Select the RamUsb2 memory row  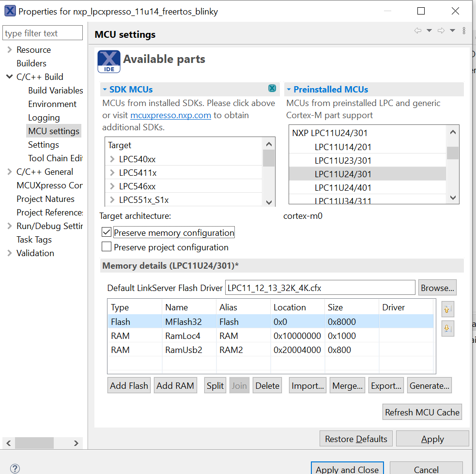tap(271, 350)
